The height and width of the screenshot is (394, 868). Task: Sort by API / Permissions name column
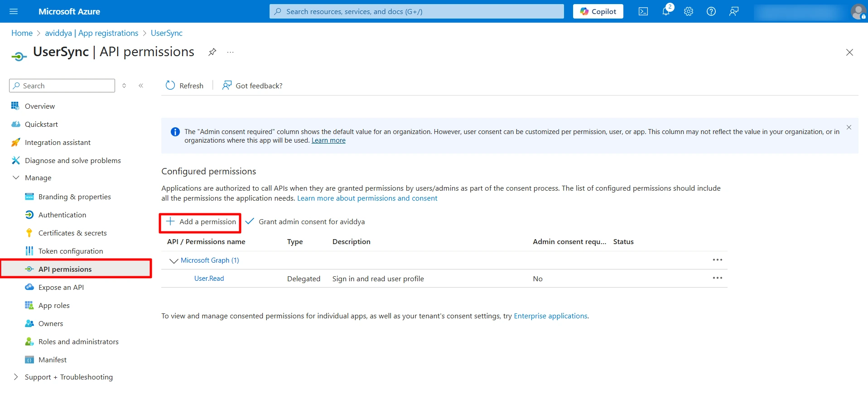point(206,241)
